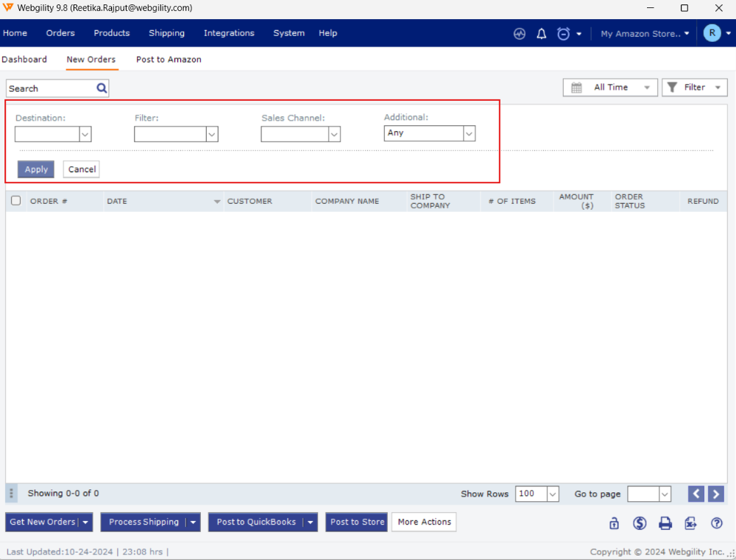736x560 pixels.
Task: Open the Filter funnel dropdown
Action: coord(695,88)
